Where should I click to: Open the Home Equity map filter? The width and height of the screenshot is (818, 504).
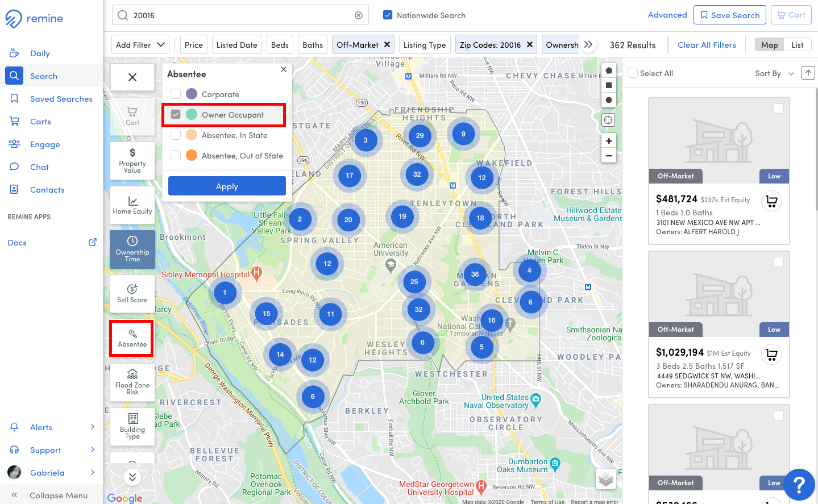click(132, 205)
